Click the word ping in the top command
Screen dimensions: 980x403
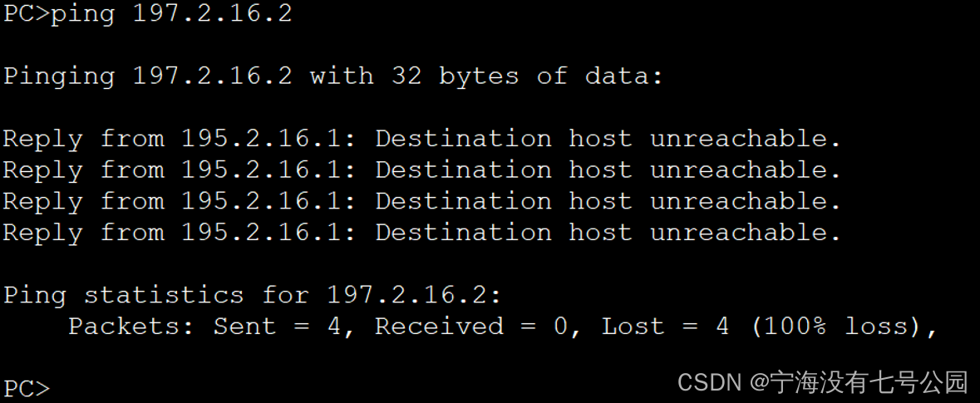click(x=82, y=14)
